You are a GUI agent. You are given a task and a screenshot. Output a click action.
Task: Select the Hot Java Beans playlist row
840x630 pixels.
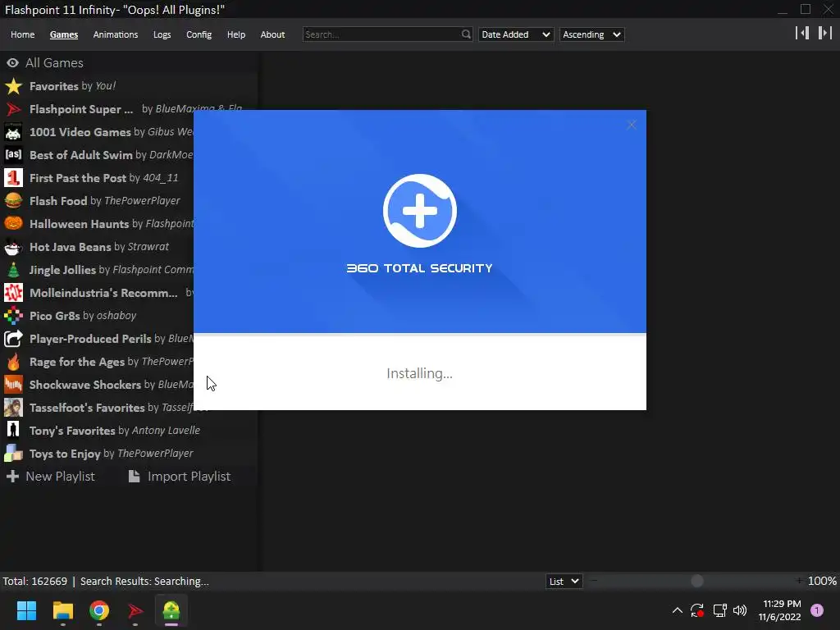(129, 247)
